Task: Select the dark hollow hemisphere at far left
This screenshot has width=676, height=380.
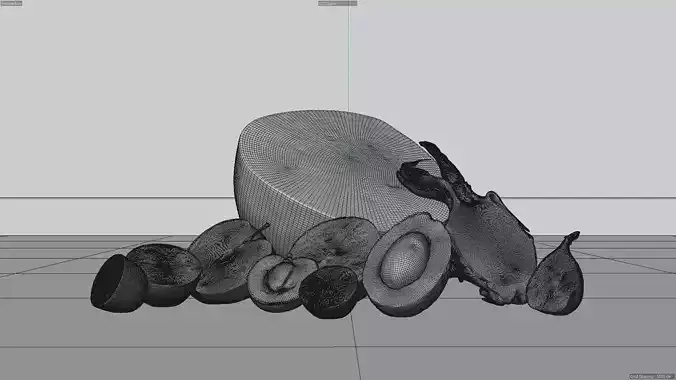Action: point(118,284)
